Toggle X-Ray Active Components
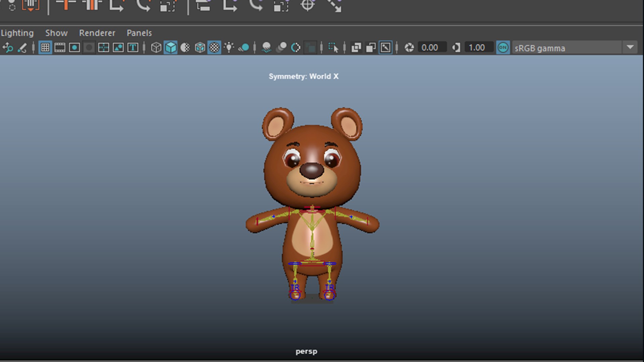This screenshot has width=644, height=362. [371, 48]
